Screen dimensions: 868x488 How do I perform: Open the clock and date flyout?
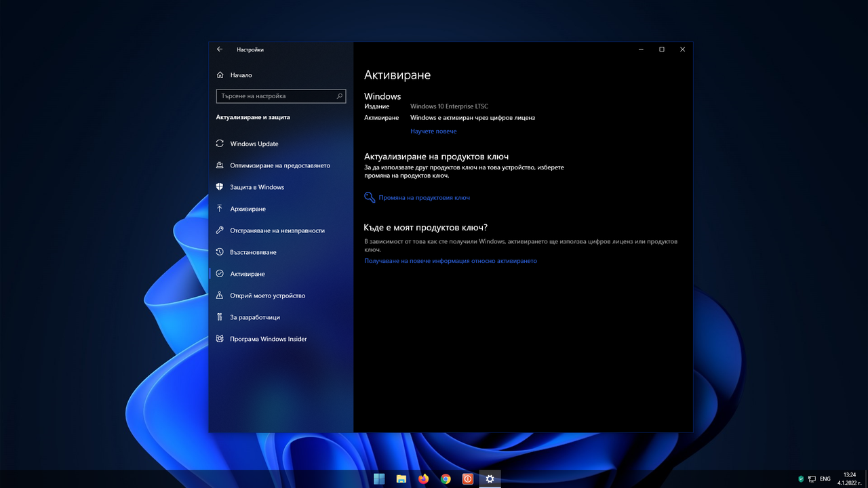[x=850, y=479]
